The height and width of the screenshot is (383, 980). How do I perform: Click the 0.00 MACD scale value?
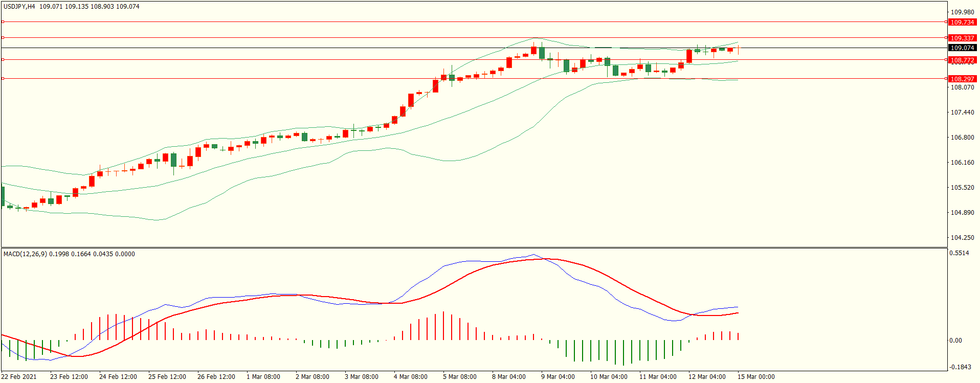tap(955, 341)
